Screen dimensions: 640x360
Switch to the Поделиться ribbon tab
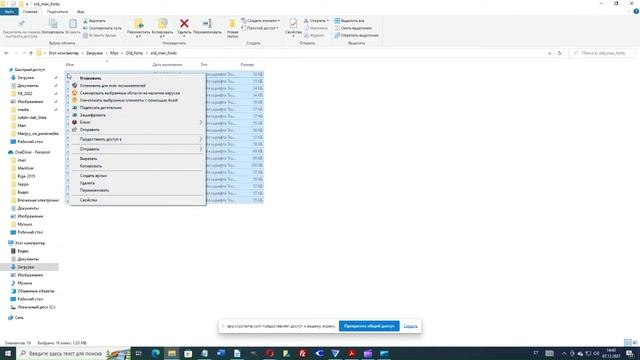(x=57, y=12)
